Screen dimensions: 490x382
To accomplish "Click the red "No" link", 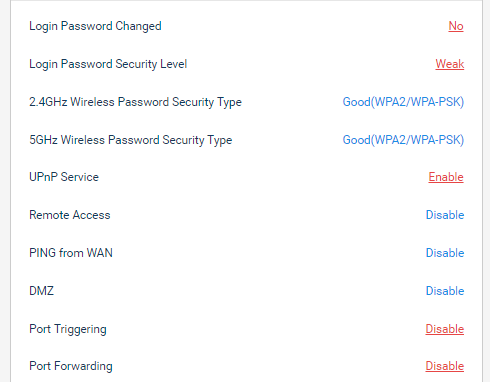I will coord(456,26).
